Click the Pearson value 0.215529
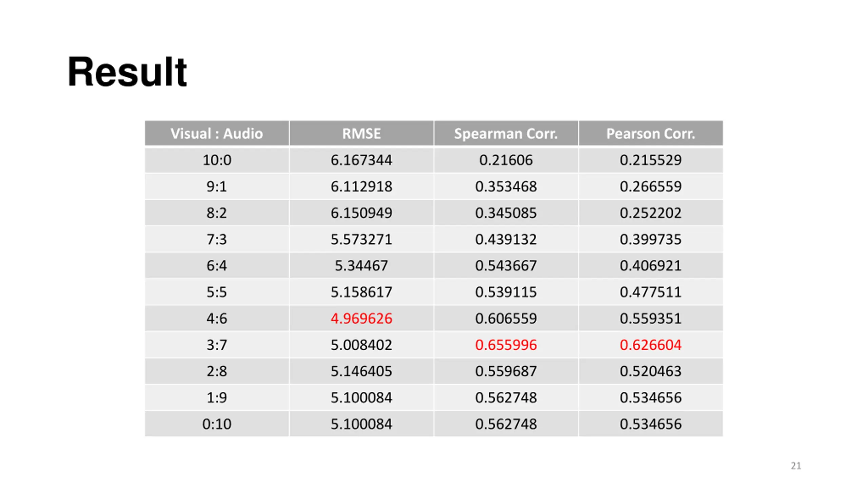868x488 pixels. (x=651, y=160)
